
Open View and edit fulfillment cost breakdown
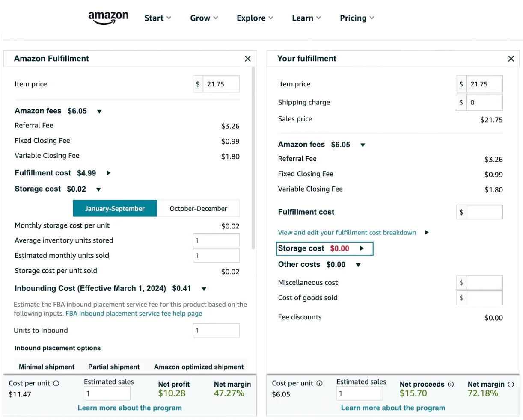[x=347, y=233]
